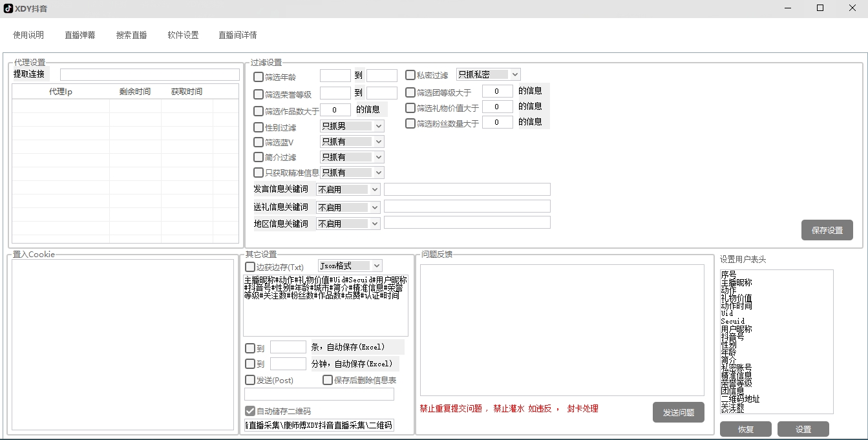
Task: Expand the 筛选蓝V 只抓有 dropdown
Action: [352, 141]
